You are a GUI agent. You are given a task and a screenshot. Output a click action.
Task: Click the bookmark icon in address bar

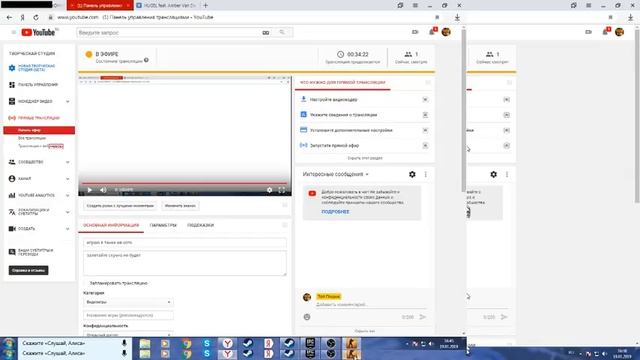437,18
